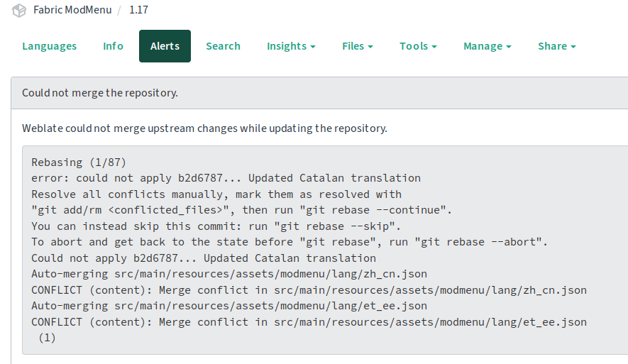Switch to the Languages tab
The height and width of the screenshot is (364, 628).
coord(49,46)
